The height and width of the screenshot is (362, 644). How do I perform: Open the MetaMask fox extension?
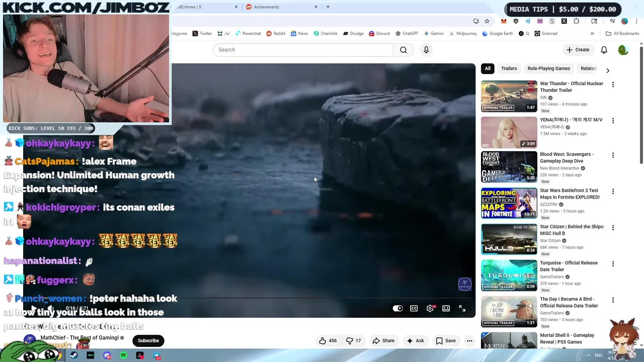(504, 21)
